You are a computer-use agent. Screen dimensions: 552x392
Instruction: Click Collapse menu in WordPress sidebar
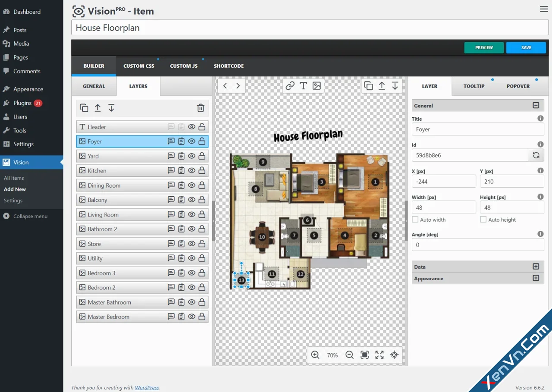(x=30, y=216)
